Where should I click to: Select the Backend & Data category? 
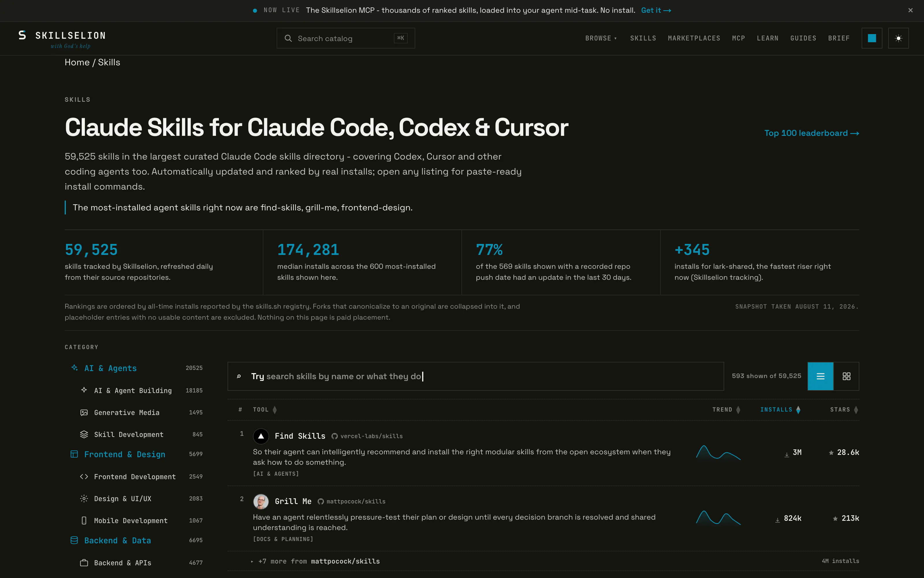click(137, 540)
